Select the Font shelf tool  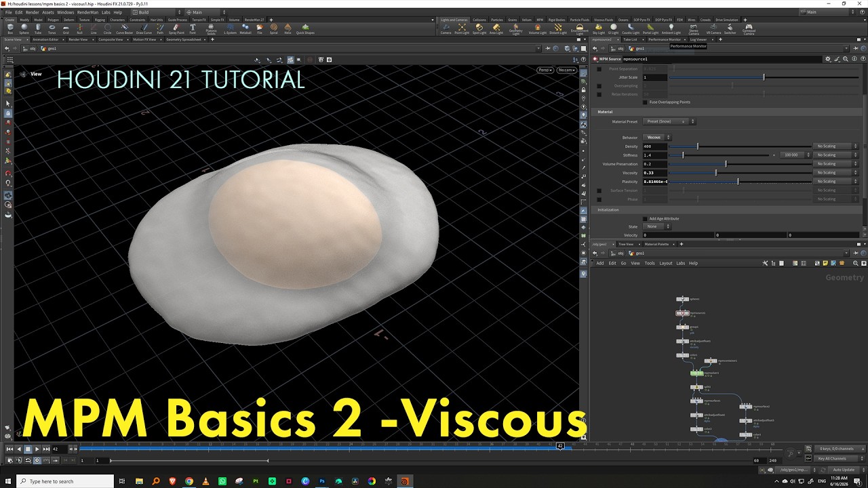point(193,28)
